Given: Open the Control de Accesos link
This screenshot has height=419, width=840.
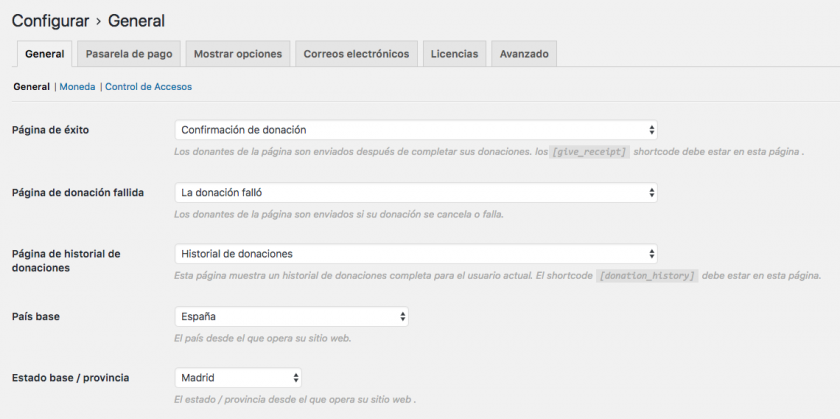Looking at the screenshot, I should pyautogui.click(x=148, y=87).
